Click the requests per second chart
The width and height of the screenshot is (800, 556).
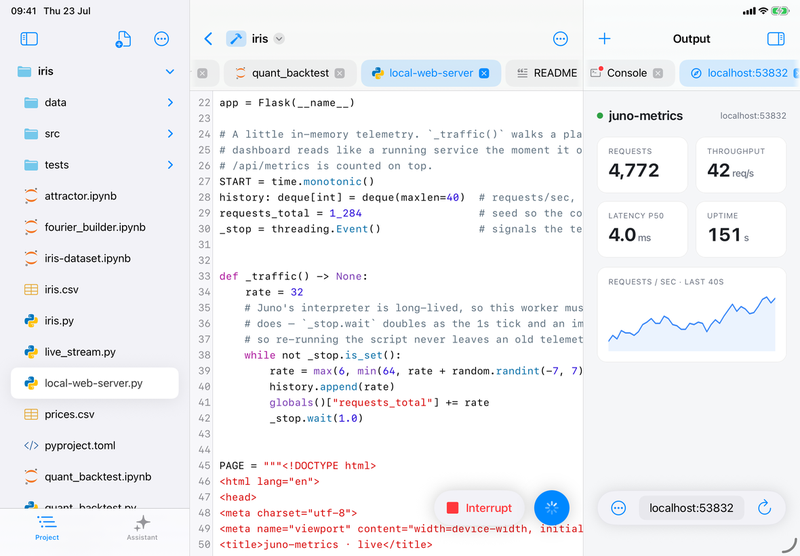pyautogui.click(x=692, y=315)
